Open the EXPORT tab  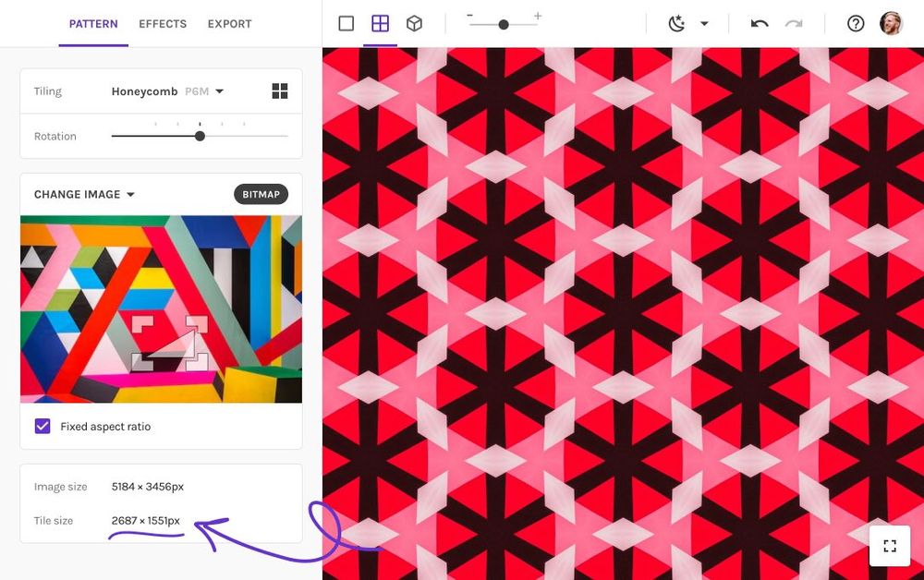(x=229, y=24)
